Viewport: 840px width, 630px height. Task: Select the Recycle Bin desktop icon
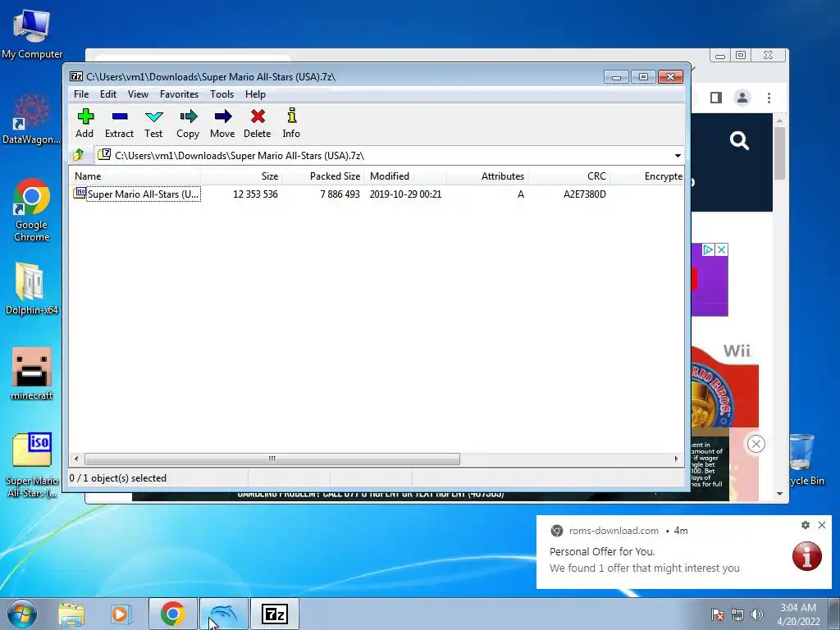[x=804, y=461]
